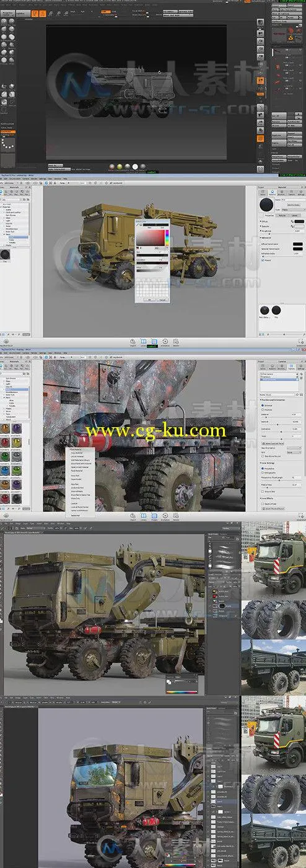306x868 pixels.
Task: Click the Inclination slider in Camera panel
Action: pyautogui.click(x=281, y=432)
